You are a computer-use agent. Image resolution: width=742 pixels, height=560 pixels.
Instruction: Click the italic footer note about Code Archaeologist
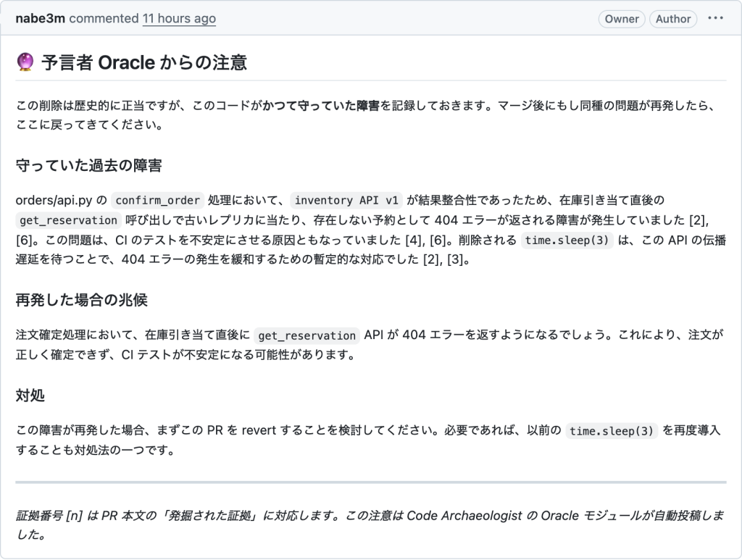point(370,525)
